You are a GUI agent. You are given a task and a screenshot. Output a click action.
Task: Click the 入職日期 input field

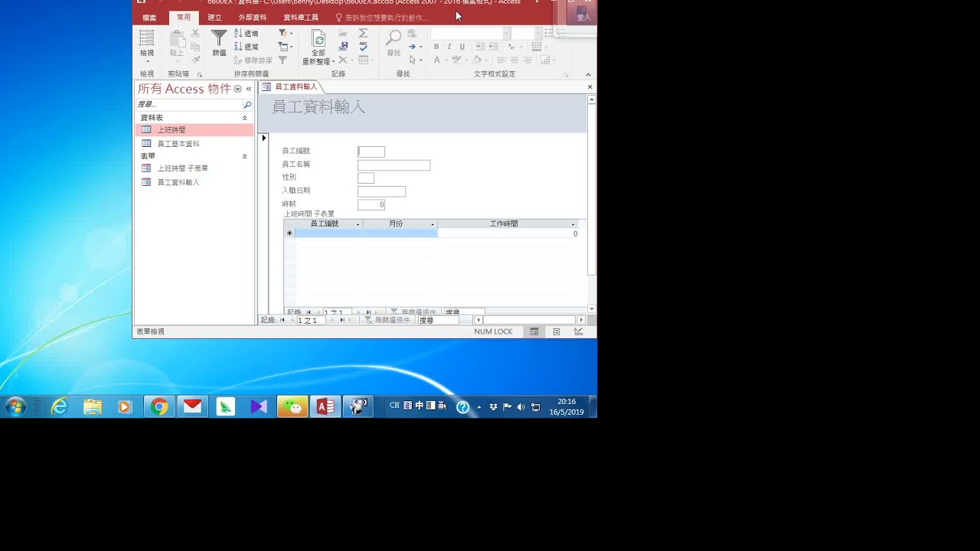pyautogui.click(x=381, y=191)
